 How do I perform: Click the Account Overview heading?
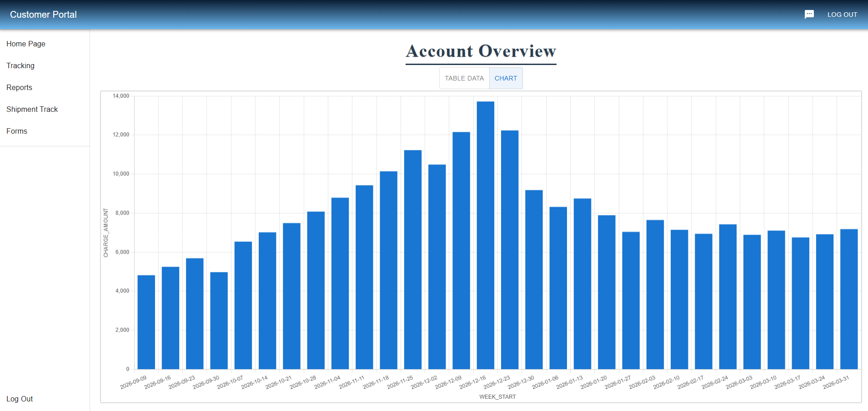click(481, 51)
